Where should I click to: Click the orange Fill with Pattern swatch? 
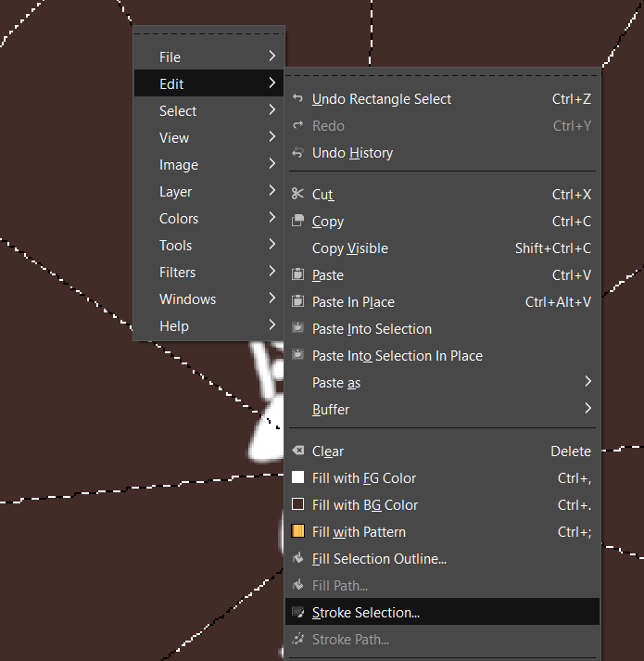297,532
